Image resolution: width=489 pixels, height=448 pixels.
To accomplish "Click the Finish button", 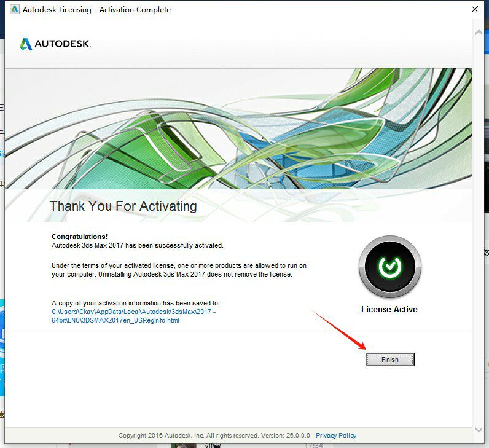I will (390, 360).
